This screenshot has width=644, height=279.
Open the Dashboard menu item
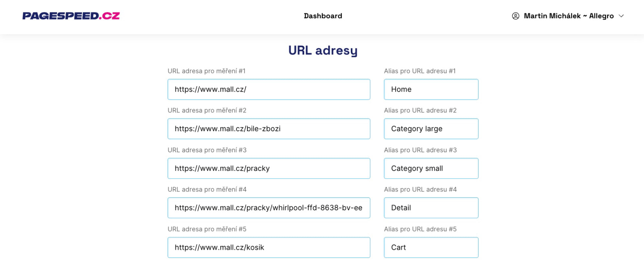point(323,16)
